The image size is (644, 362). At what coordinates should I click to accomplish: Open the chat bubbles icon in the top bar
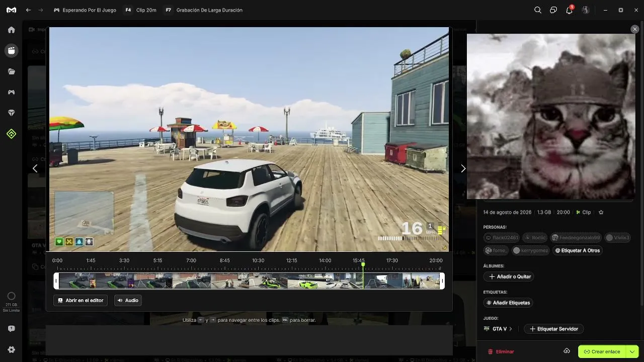click(553, 10)
